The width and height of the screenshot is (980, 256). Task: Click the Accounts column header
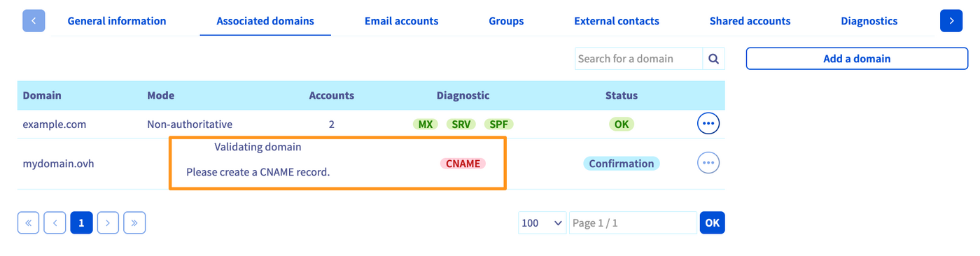click(x=332, y=95)
